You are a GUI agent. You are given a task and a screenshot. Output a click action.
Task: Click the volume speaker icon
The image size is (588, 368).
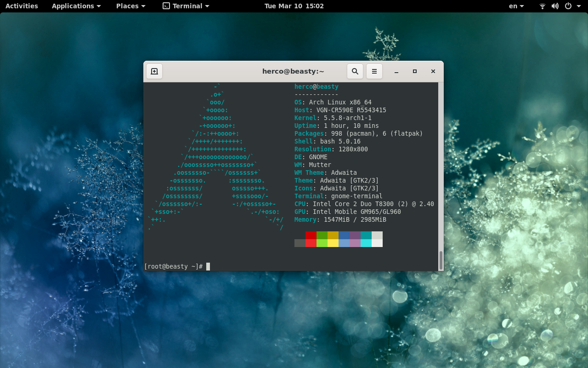pos(555,6)
